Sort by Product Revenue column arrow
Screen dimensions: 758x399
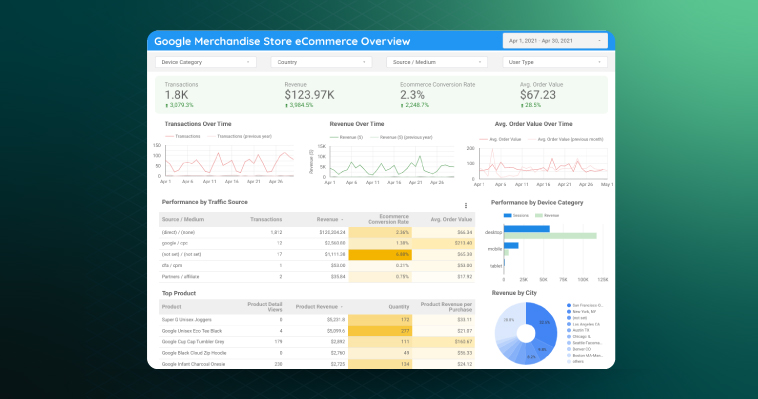[342, 307]
